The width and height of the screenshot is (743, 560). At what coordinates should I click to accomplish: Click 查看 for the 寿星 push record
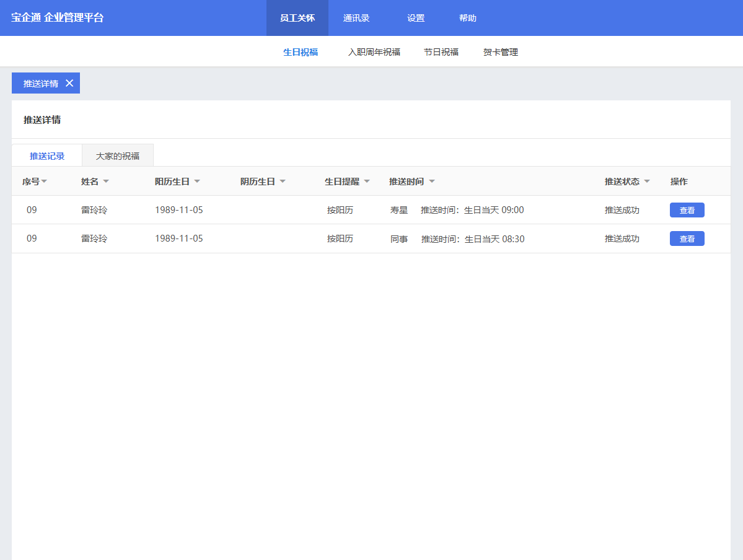pyautogui.click(x=687, y=210)
